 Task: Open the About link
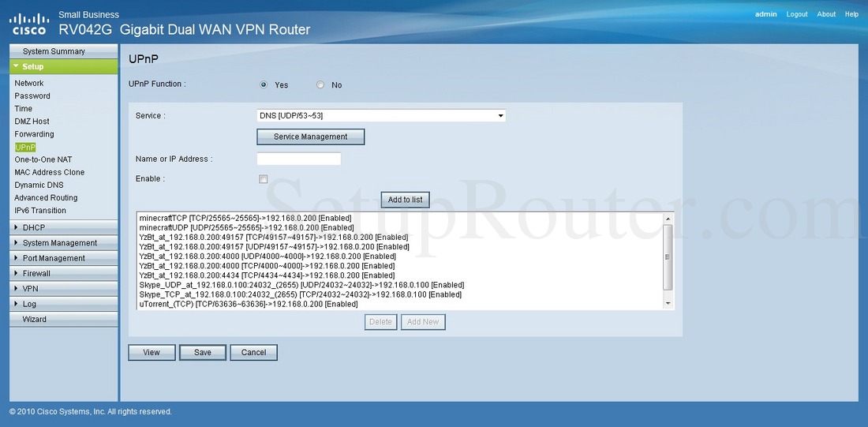(826, 14)
